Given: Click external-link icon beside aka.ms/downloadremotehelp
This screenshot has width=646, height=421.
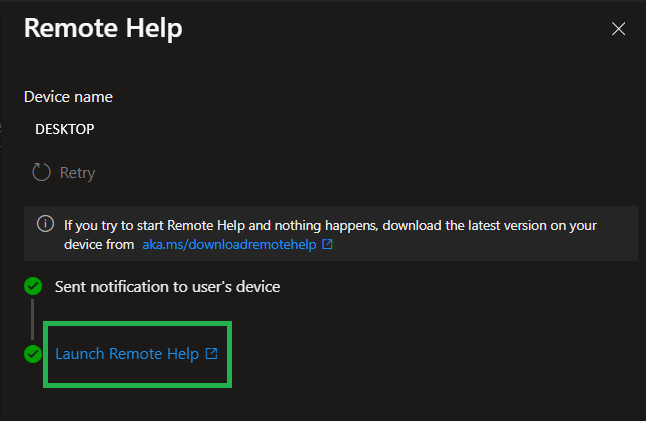Looking at the screenshot, I should [x=327, y=243].
